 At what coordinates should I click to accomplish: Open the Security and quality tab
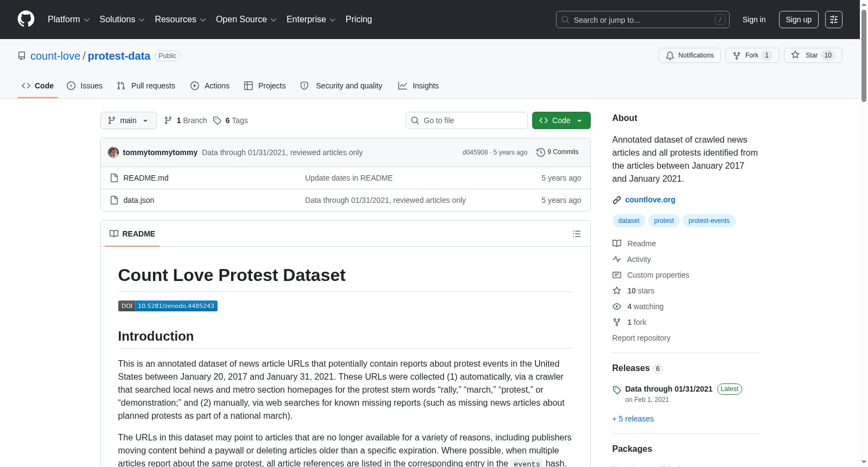click(x=341, y=86)
